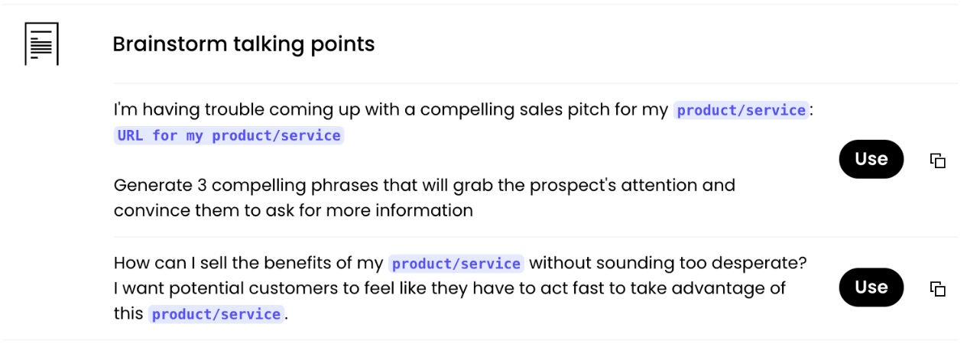Click the 'I'm having trouble coming up' text
The width and height of the screenshot is (980, 344).
(x=252, y=109)
